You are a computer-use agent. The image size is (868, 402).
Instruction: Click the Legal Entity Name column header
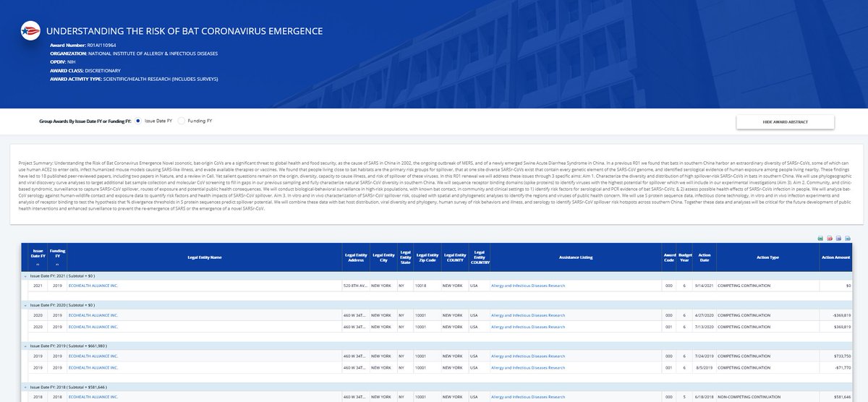tap(204, 257)
